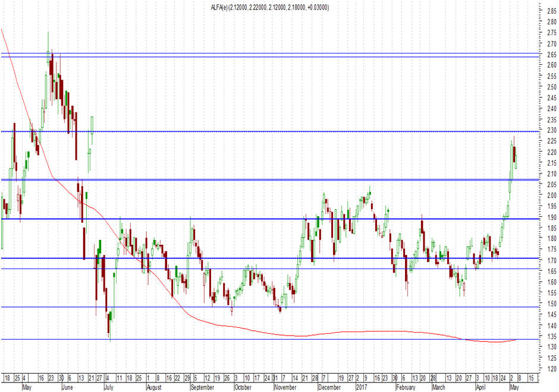Click the 1.80 price axis label
Viewport: 559px width, 392px height.
[551, 239]
